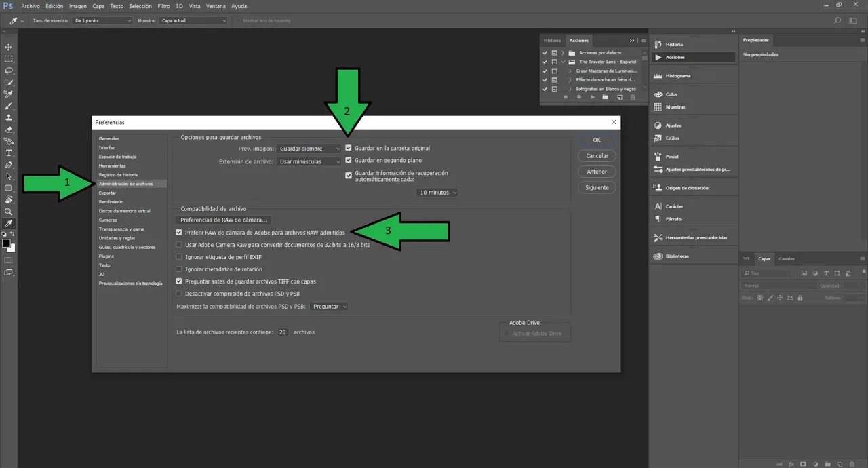Click search icon in the options bar
868x468 pixels.
(838, 20)
